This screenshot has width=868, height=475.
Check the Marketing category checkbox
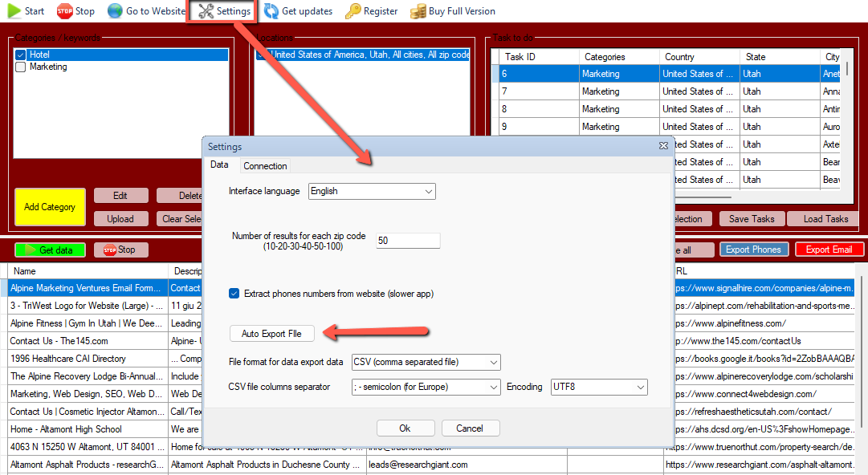tap(21, 67)
